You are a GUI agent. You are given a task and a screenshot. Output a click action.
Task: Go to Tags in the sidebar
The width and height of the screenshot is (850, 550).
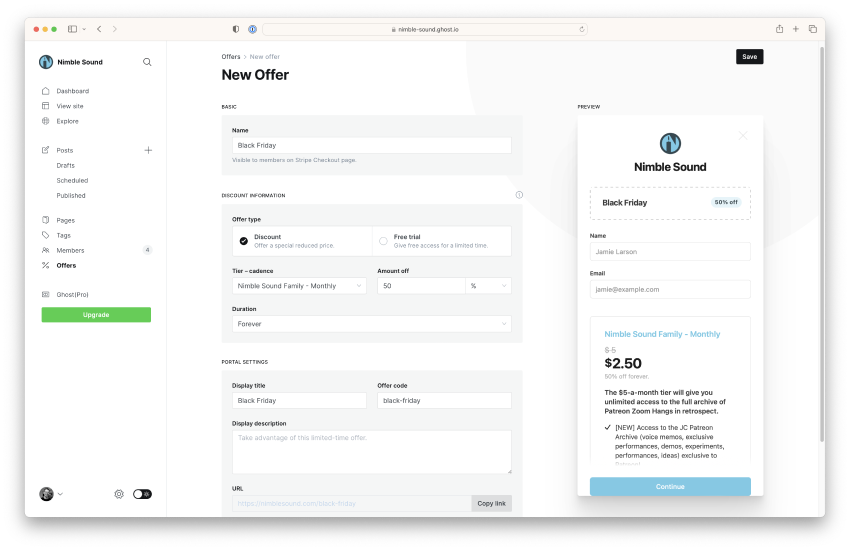[63, 235]
